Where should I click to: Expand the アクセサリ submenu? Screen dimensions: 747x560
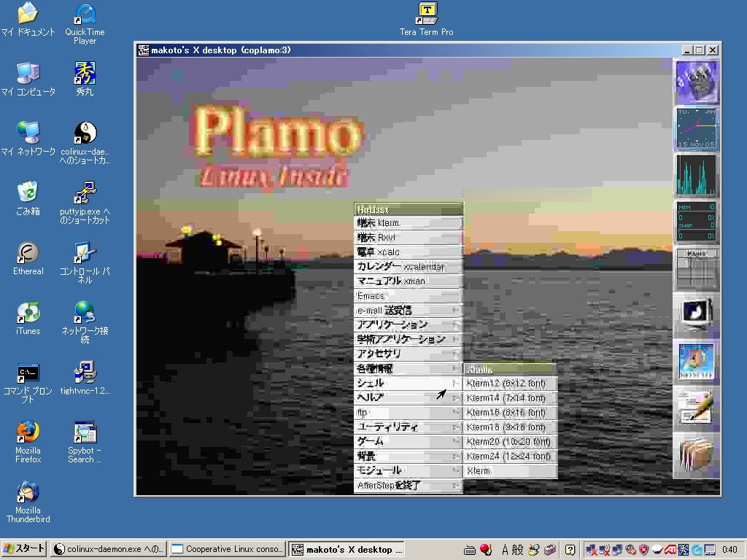tap(409, 354)
